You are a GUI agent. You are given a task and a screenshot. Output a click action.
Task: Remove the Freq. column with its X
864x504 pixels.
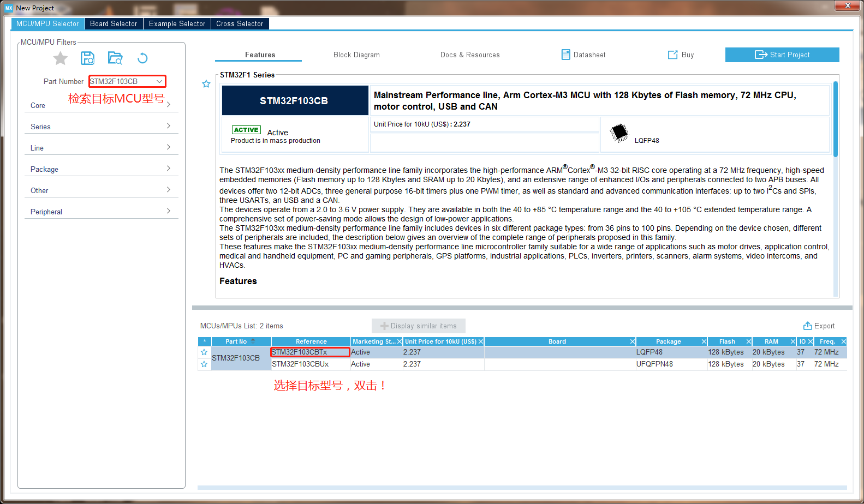pos(843,341)
